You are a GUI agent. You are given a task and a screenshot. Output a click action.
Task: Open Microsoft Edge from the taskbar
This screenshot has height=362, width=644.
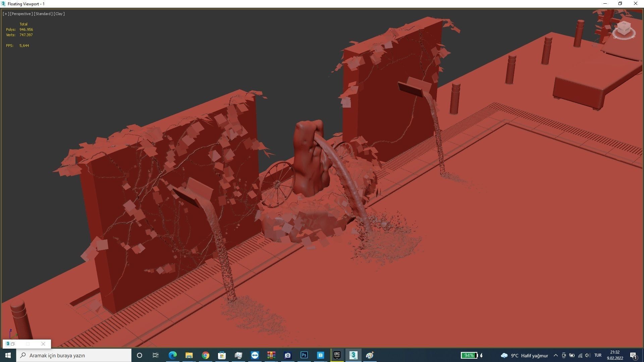tap(172, 355)
